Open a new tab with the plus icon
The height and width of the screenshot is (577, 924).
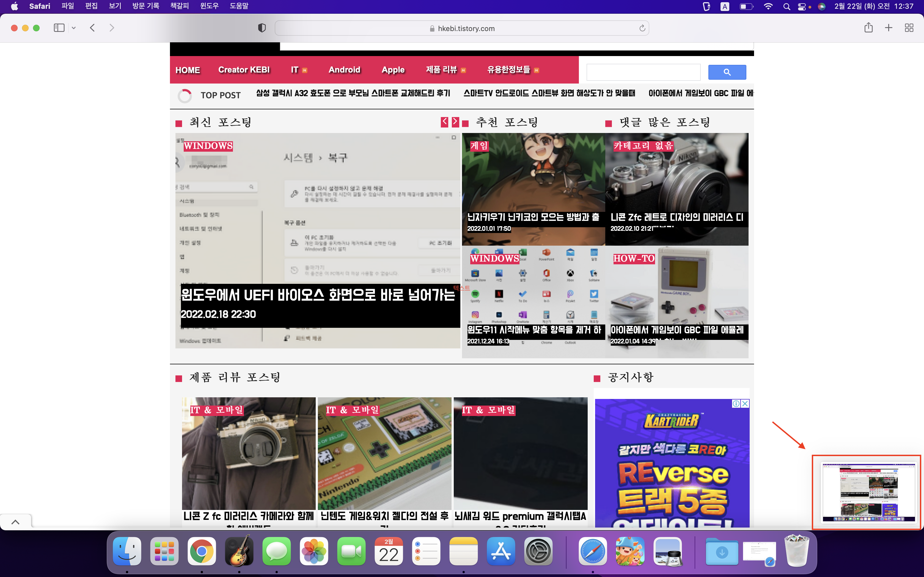[x=889, y=27]
